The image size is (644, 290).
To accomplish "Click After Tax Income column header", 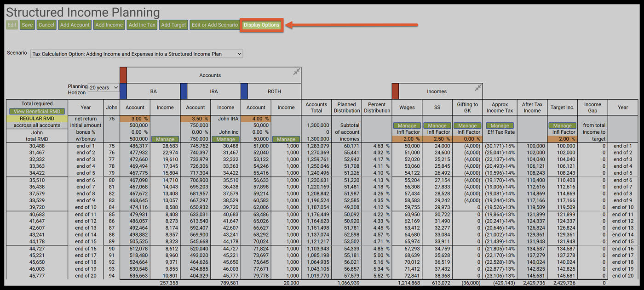I will pyautogui.click(x=532, y=108).
